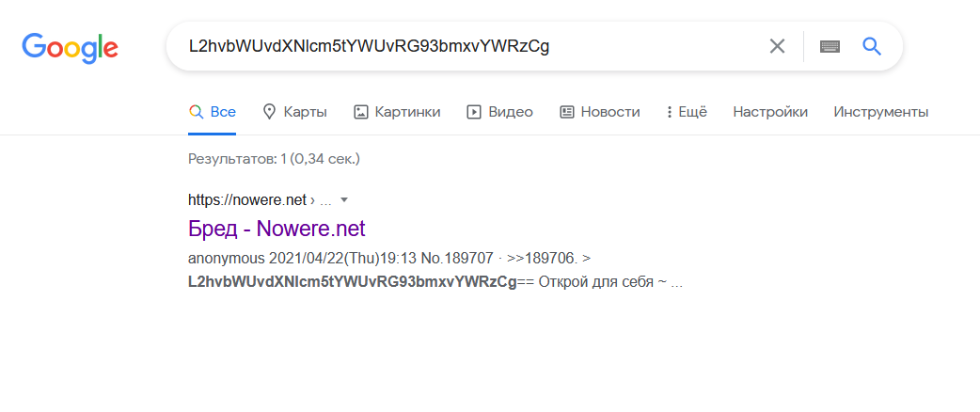Select the Видео tab play icon

(474, 112)
